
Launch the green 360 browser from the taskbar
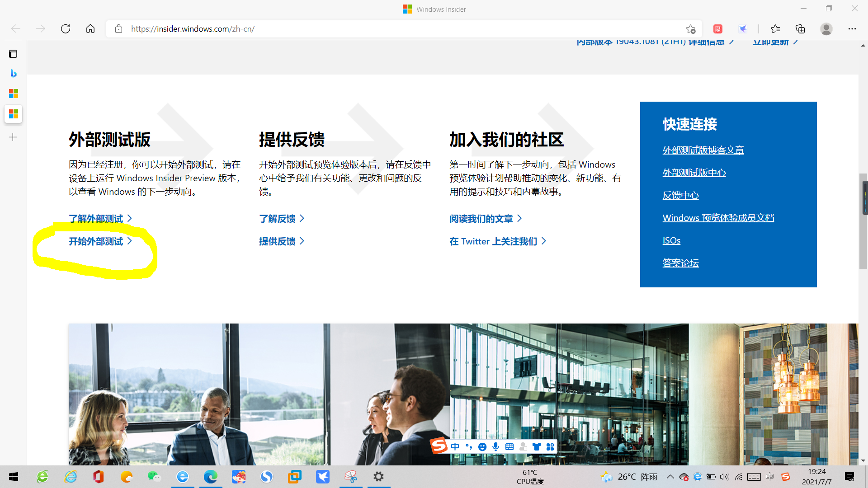tap(42, 477)
